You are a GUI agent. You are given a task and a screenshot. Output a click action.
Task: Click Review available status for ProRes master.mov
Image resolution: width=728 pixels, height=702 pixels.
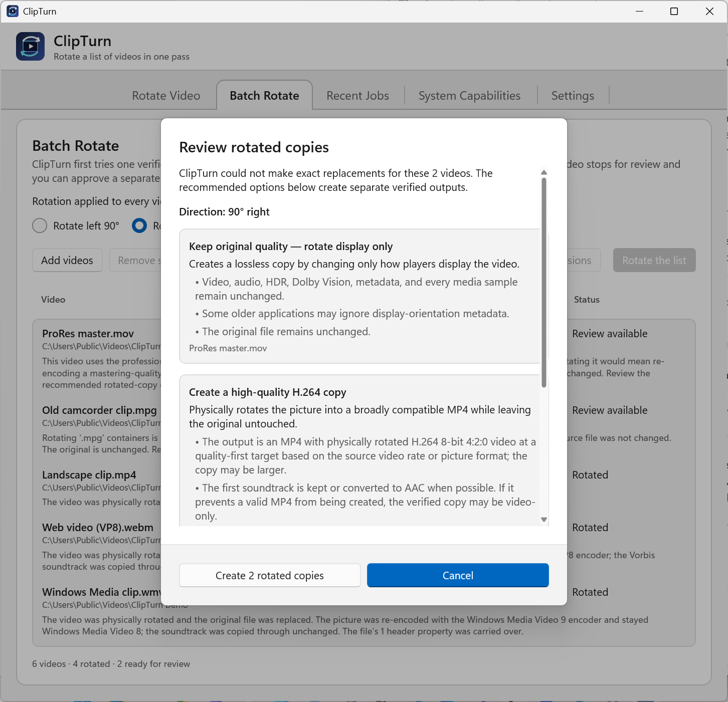pos(610,333)
